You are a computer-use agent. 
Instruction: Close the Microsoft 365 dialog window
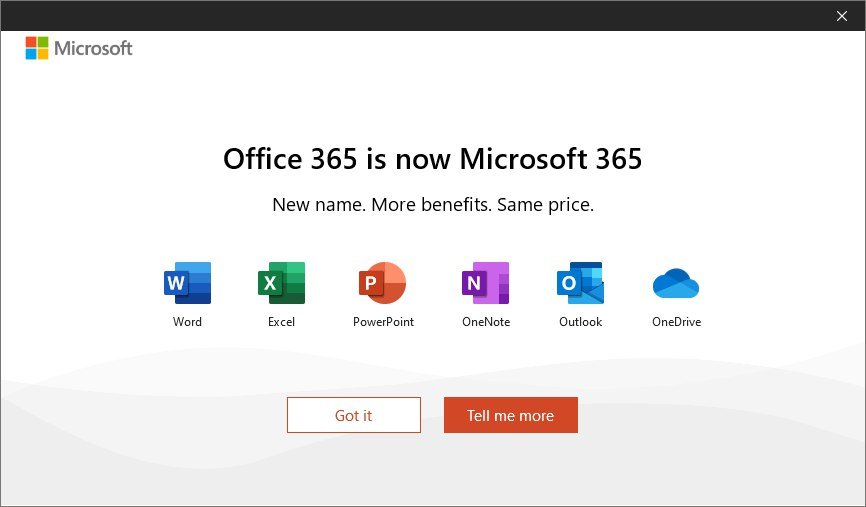click(x=841, y=15)
